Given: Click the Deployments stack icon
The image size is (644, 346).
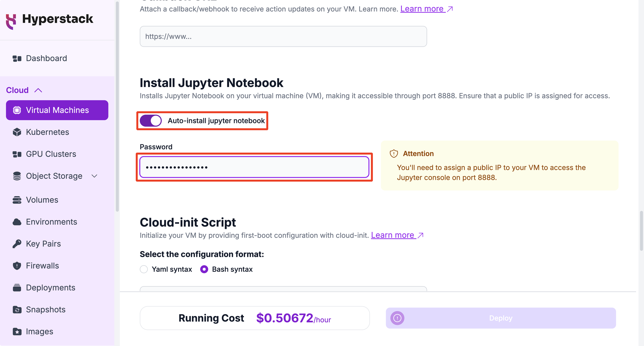Looking at the screenshot, I should tap(17, 288).
